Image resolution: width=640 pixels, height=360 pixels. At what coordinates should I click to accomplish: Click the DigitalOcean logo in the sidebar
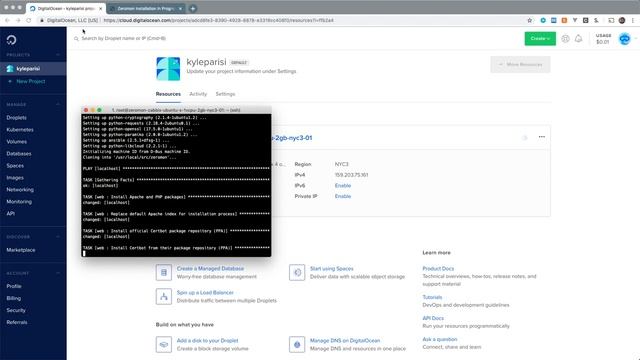(11, 40)
